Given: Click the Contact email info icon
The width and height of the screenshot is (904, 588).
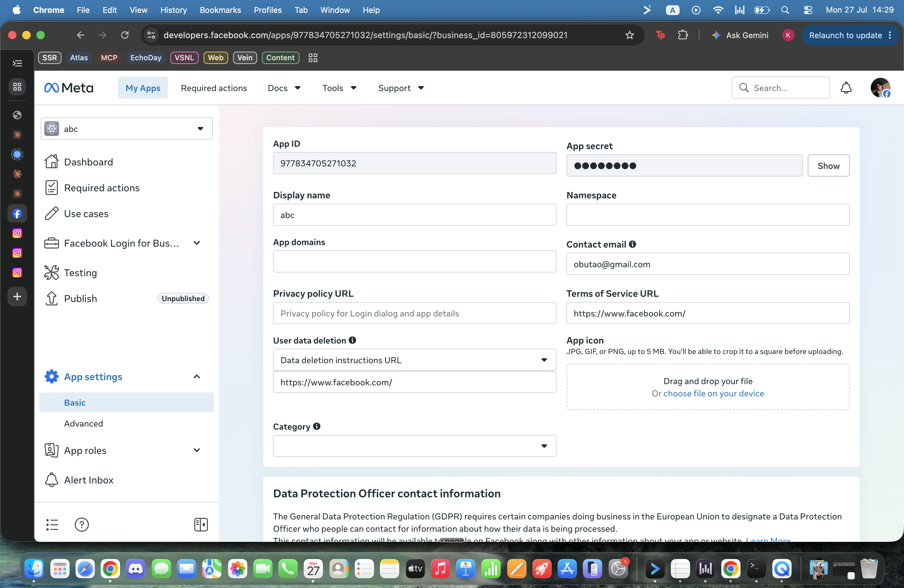Looking at the screenshot, I should (x=632, y=244).
